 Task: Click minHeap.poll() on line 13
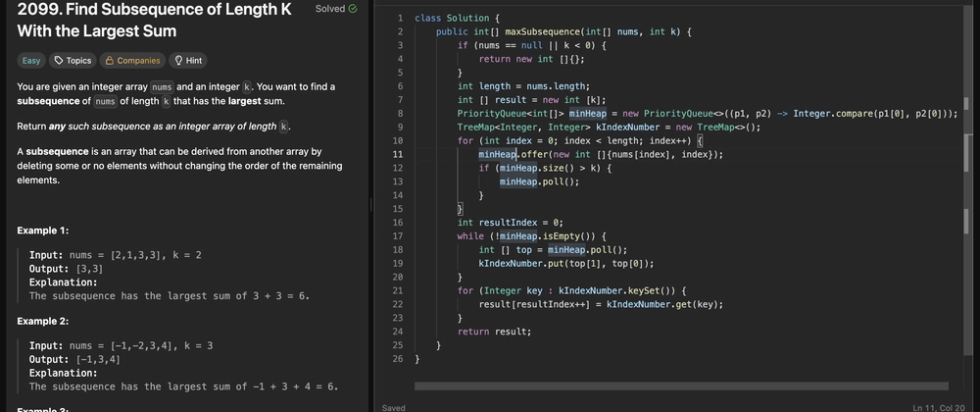tap(539, 181)
